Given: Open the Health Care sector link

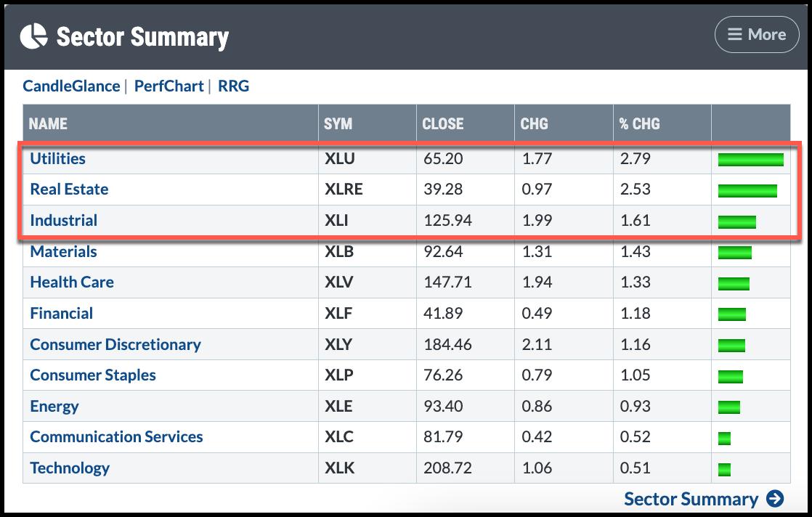Looking at the screenshot, I should coord(72,282).
